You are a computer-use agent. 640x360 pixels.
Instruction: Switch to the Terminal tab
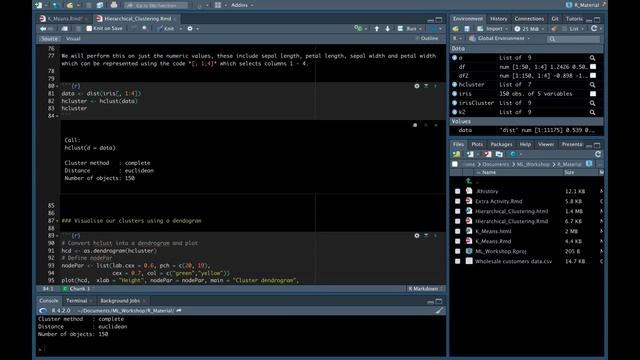coord(77,301)
